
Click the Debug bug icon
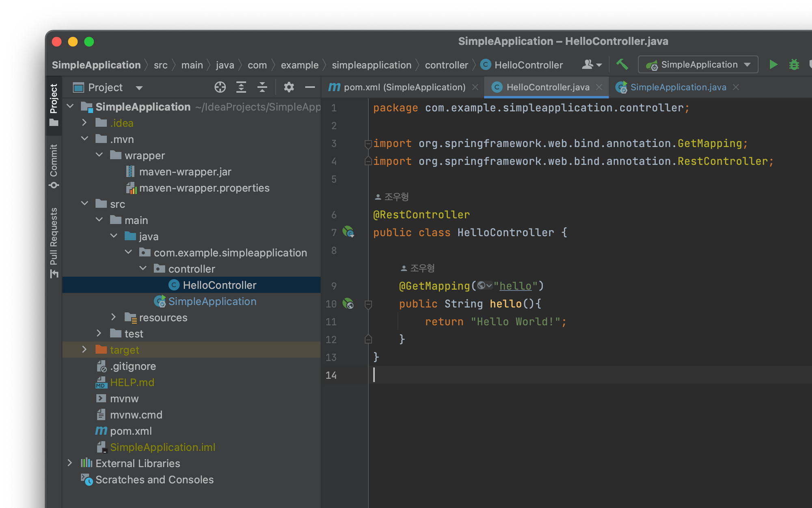pyautogui.click(x=794, y=65)
